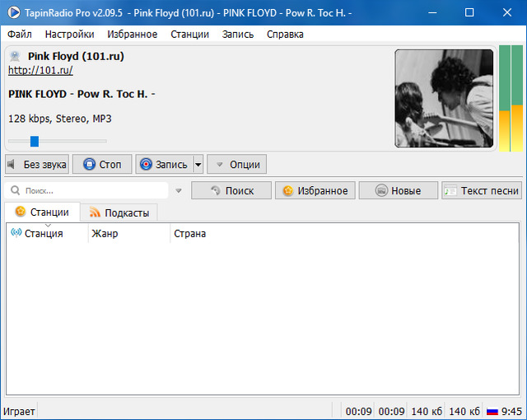Open the Опции dropdown button
The height and width of the screenshot is (420, 527).
pos(236,164)
